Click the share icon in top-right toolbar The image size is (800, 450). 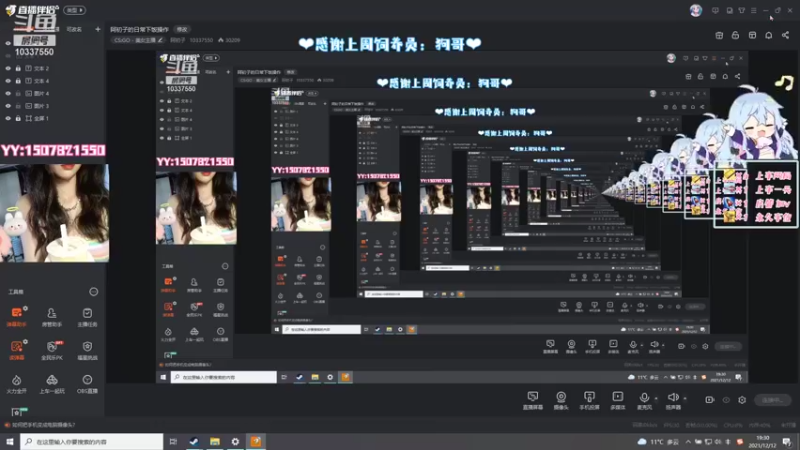785,35
